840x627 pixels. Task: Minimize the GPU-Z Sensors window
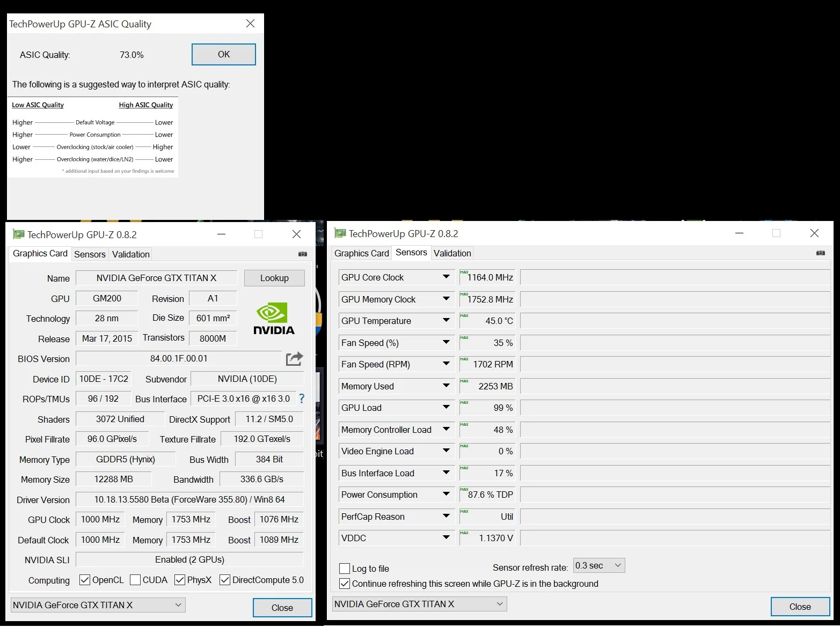pyautogui.click(x=739, y=233)
